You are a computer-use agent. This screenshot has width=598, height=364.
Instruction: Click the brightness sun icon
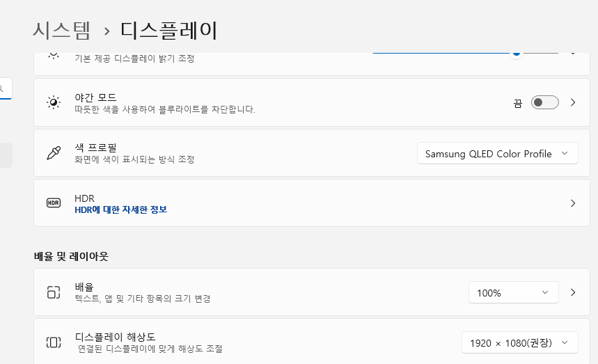(x=54, y=55)
